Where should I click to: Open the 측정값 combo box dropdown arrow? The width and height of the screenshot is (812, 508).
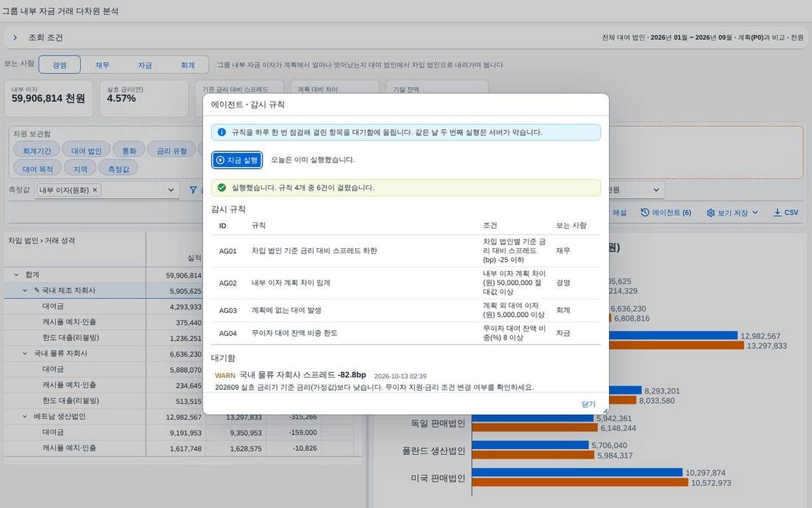171,190
